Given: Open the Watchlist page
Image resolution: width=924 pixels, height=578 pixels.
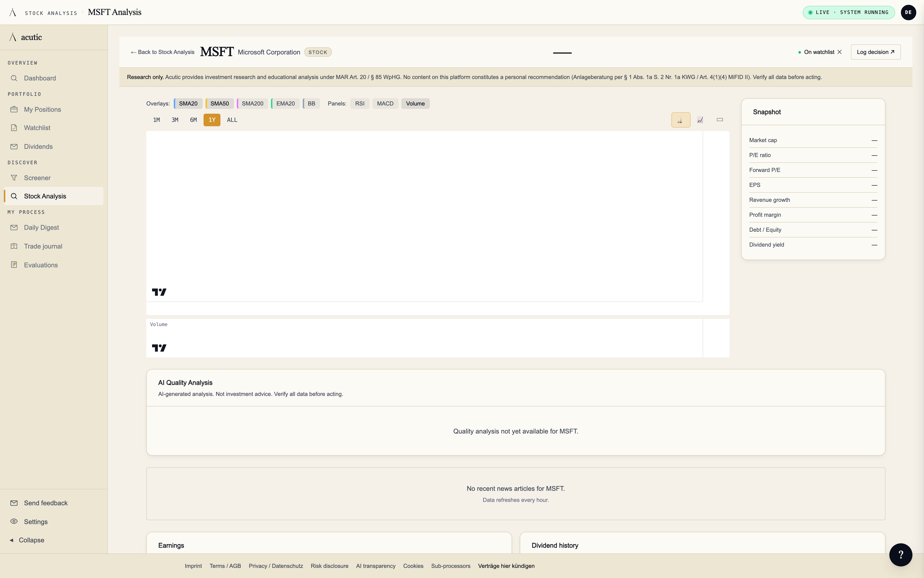Looking at the screenshot, I should [53, 128].
